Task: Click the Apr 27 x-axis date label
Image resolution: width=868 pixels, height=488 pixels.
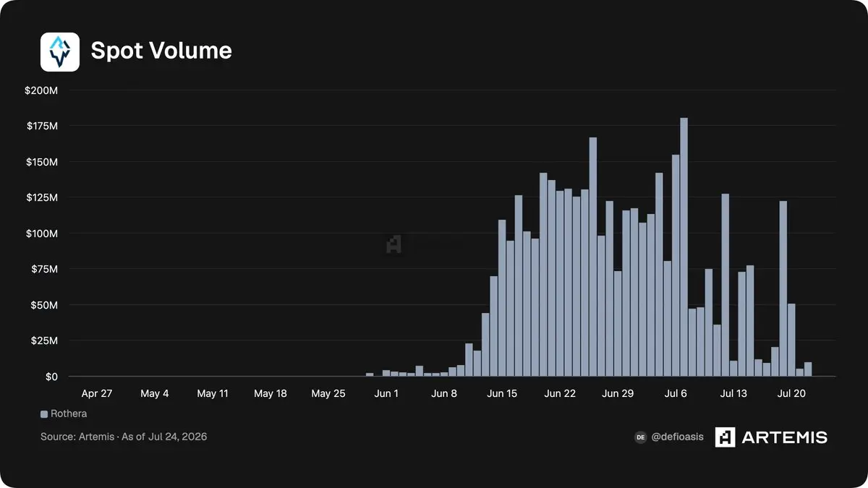Action: (97, 394)
